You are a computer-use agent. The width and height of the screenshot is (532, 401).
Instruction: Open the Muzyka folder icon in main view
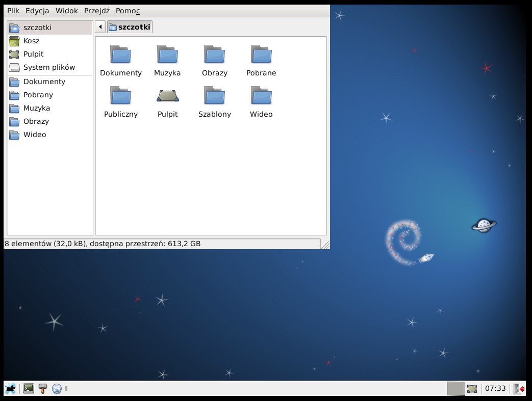[167, 55]
